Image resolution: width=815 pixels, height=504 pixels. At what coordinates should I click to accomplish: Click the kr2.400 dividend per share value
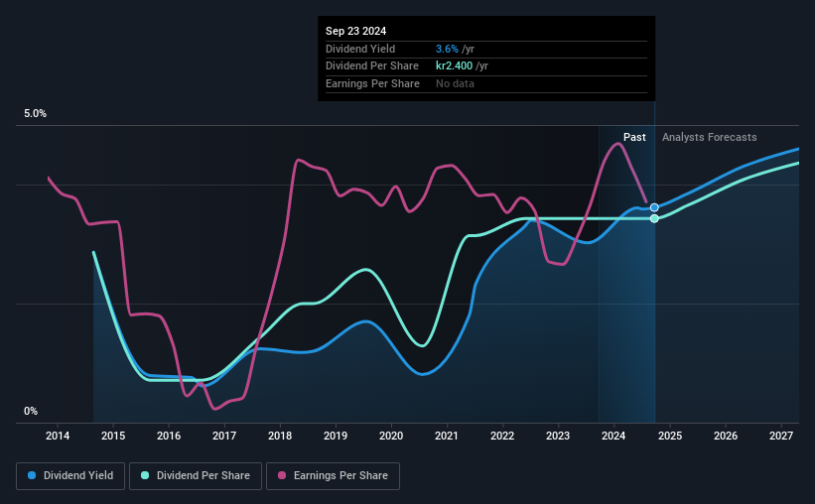tap(455, 66)
